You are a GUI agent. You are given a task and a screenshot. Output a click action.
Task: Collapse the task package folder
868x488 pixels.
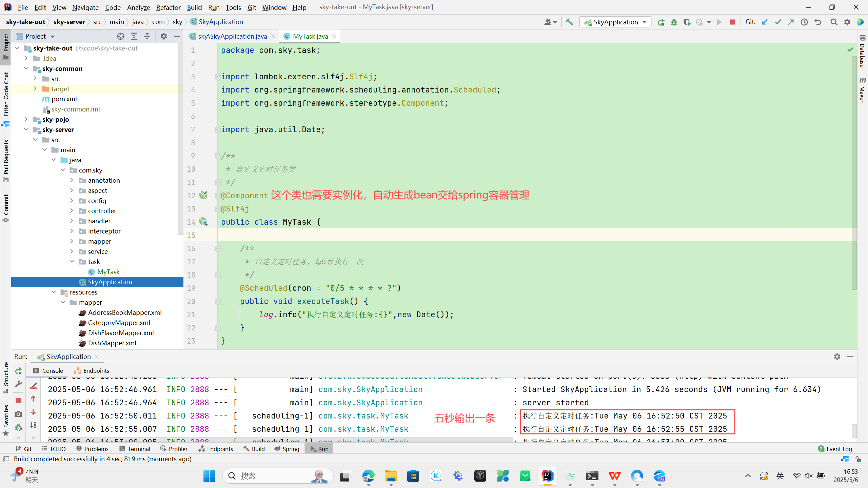pyautogui.click(x=72, y=262)
